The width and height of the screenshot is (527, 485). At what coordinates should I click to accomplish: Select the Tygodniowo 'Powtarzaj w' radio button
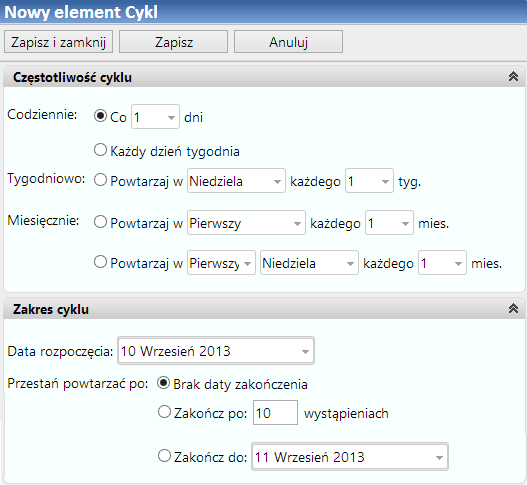[100, 180]
